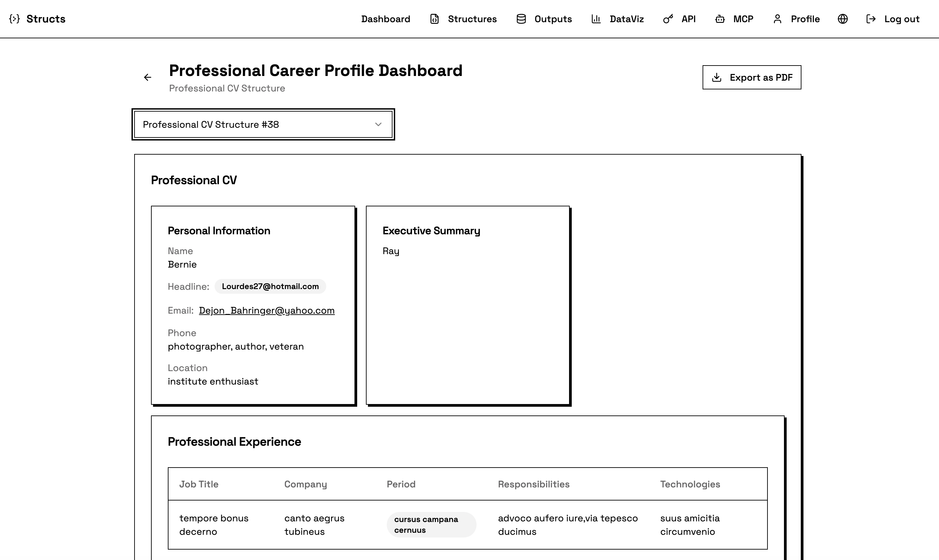Open the Dejon_Bahringer@yahoo.com email link
939x560 pixels.
click(267, 310)
